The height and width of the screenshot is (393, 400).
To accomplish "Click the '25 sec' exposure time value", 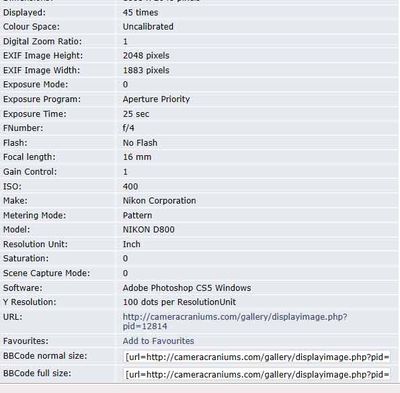I will coord(136,114).
